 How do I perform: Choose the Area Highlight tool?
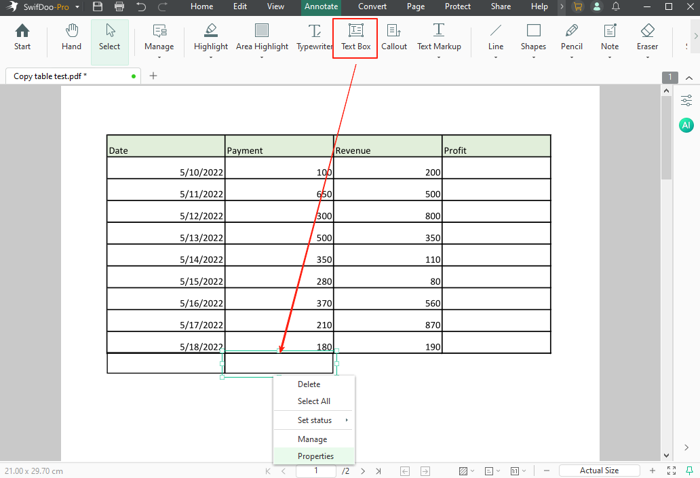coord(262,37)
